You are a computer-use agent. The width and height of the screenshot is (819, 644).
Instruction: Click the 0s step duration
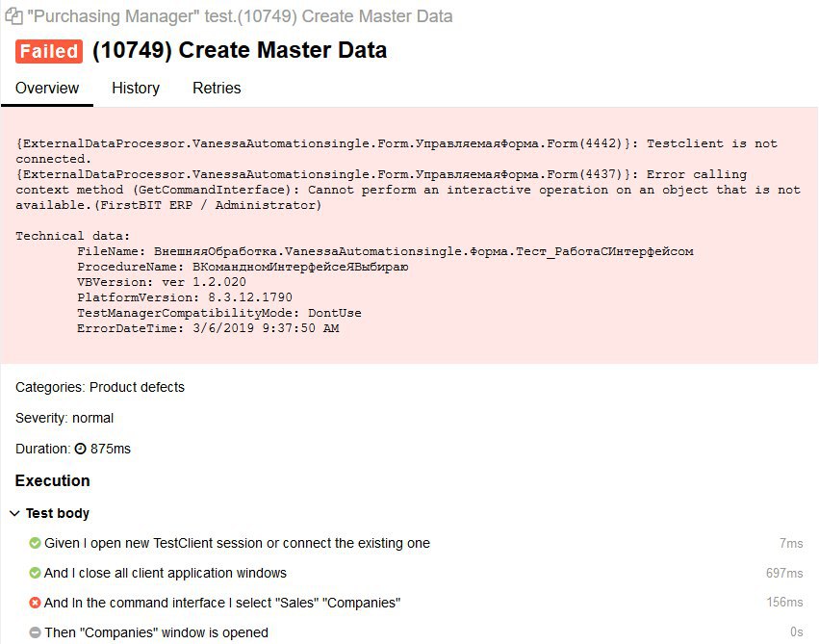click(x=797, y=632)
